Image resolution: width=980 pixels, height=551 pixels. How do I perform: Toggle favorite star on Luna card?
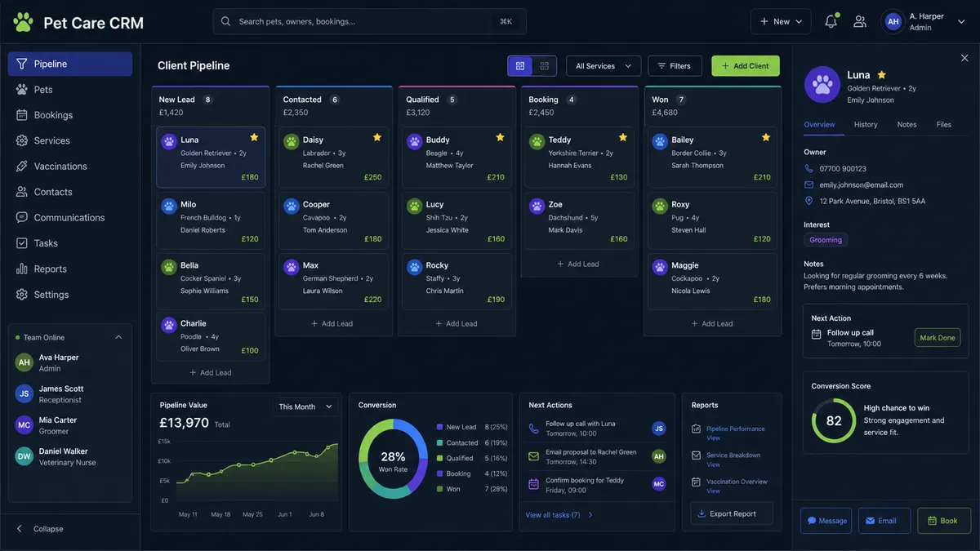coord(254,137)
